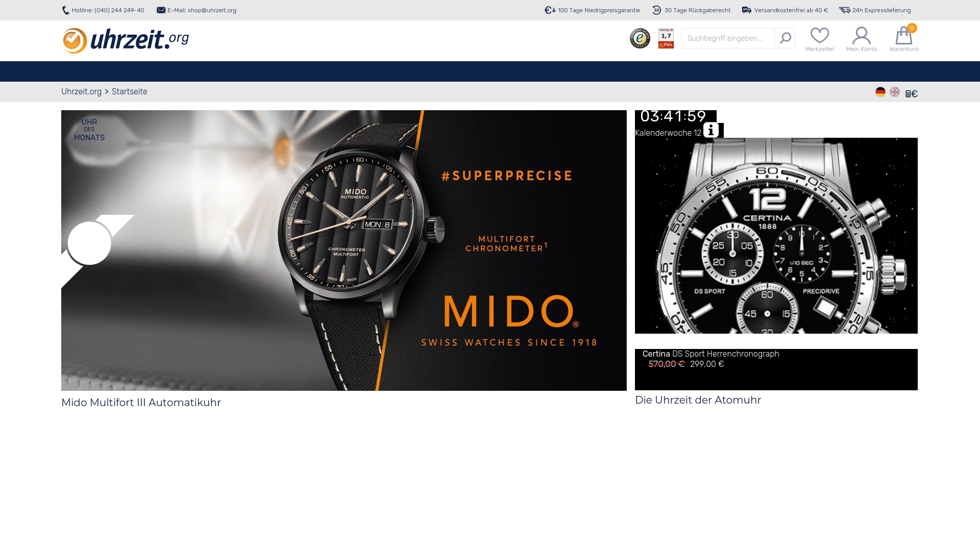Click the Startseite breadcrumb
The image size is (980, 551).
[129, 92]
